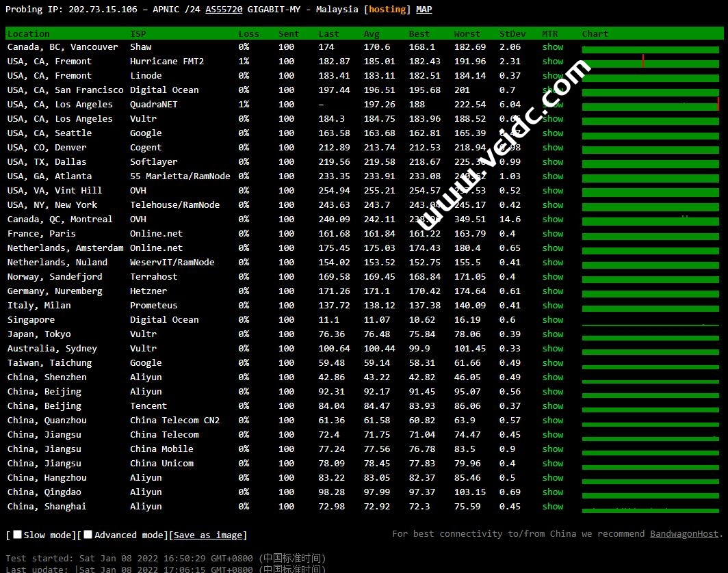Show MTR for Tokyo Vultr row

553,334
